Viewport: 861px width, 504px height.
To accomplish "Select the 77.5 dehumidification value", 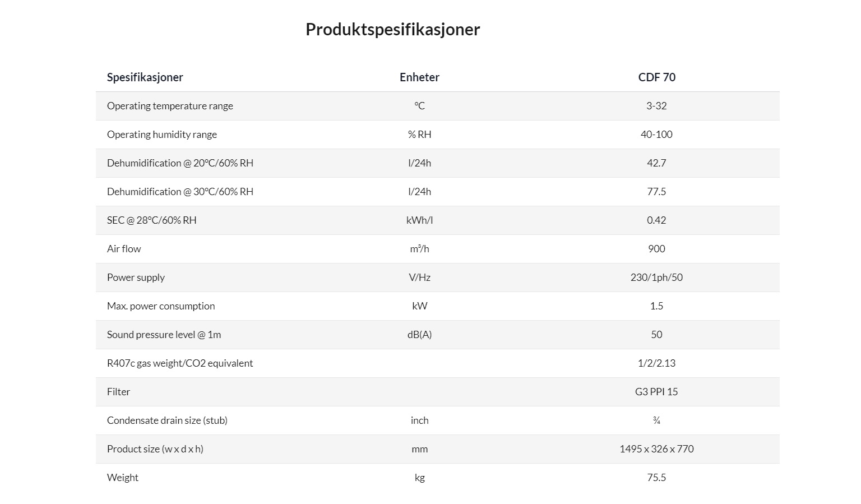I will pos(656,192).
